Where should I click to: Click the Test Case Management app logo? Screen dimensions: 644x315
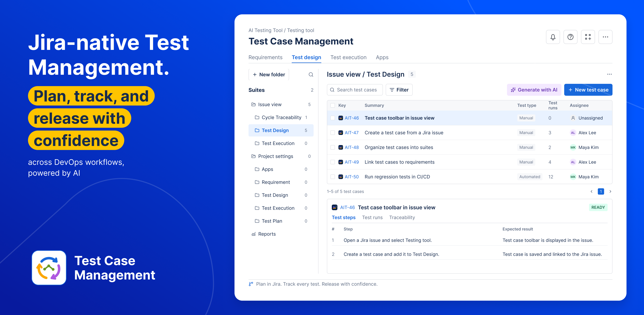(x=49, y=268)
